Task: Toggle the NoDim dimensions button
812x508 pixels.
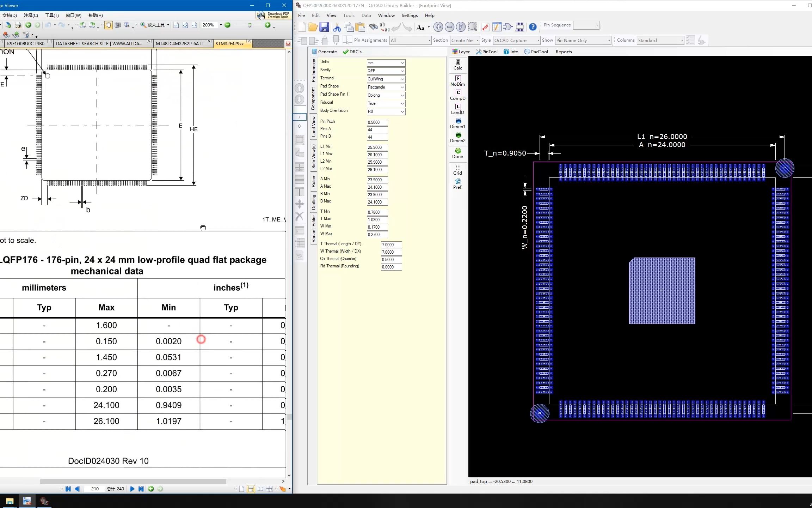Action: point(457,81)
